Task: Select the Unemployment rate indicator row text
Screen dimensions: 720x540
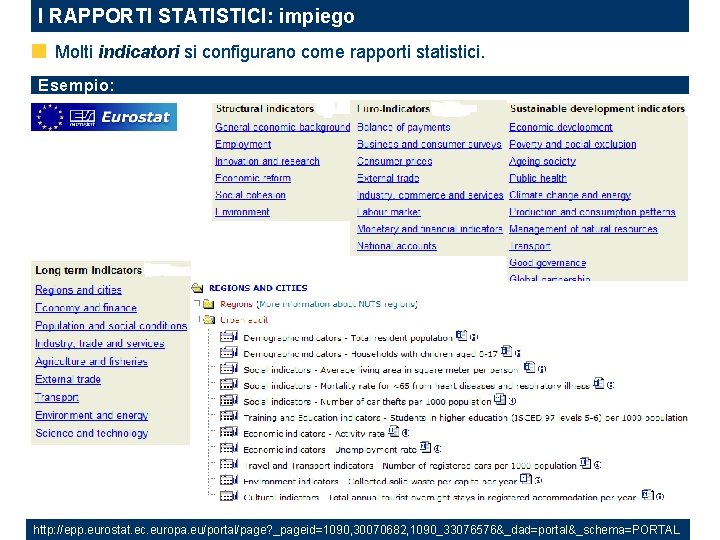Action: pyautogui.click(x=330, y=450)
